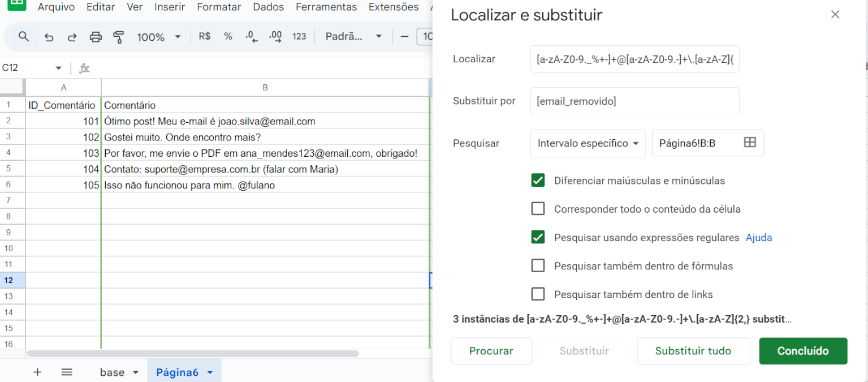Open the Formatar menu
The image size is (868, 382).
click(219, 7)
